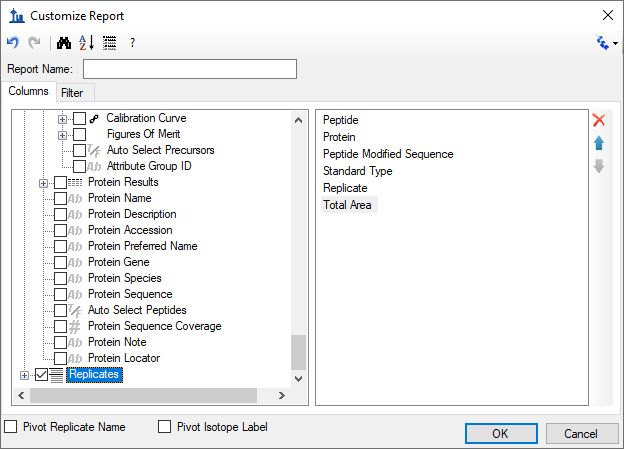Click the gray move down arrow

[x=599, y=166]
